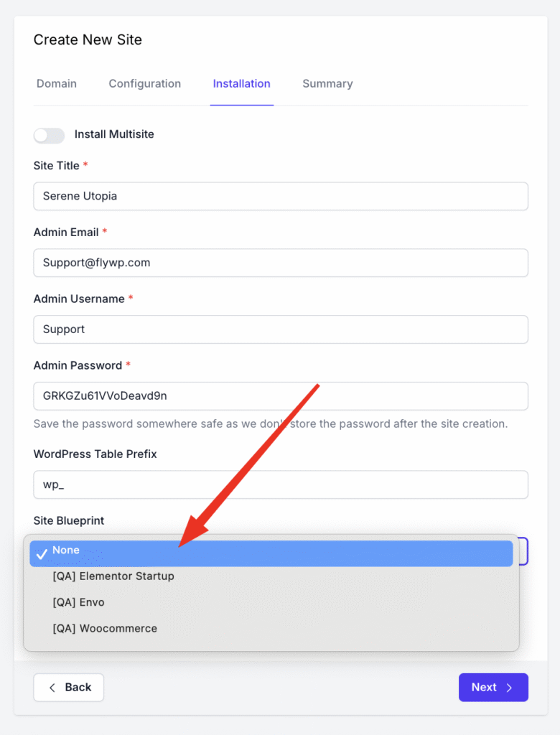Click the right chevron on Next
This screenshot has width=560, height=735.
click(x=509, y=688)
